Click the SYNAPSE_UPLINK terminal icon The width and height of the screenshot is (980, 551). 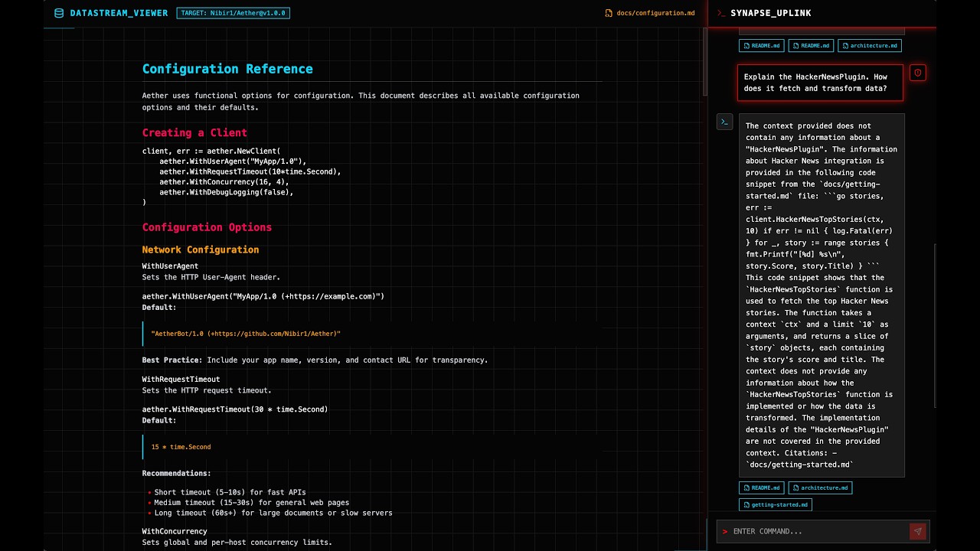(x=721, y=13)
